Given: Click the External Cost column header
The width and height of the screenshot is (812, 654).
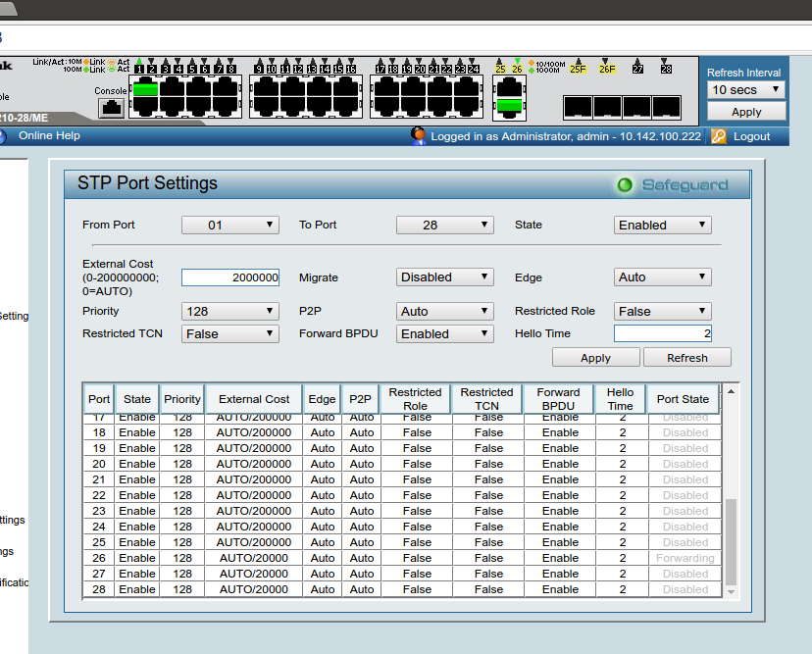Looking at the screenshot, I should (x=254, y=399).
